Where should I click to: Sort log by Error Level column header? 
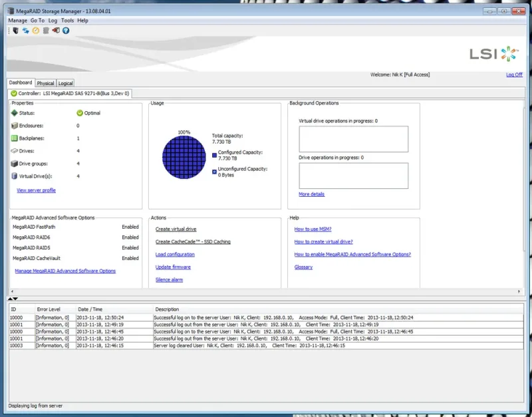(56, 309)
